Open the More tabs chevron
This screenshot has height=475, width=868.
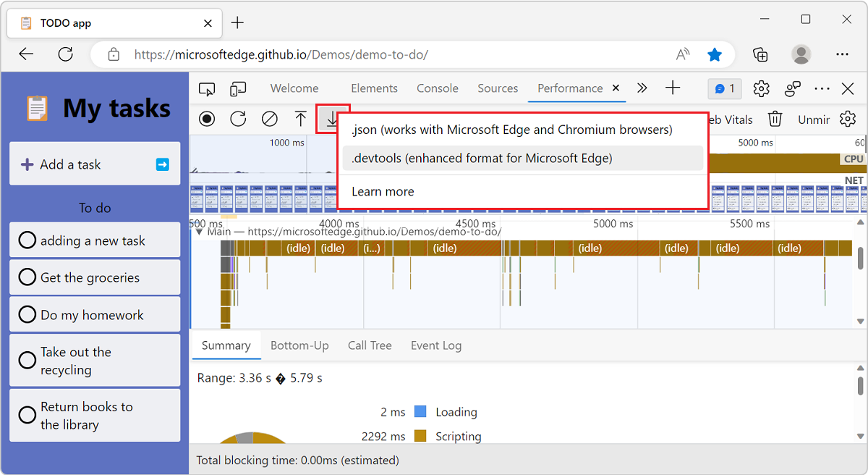pos(642,88)
